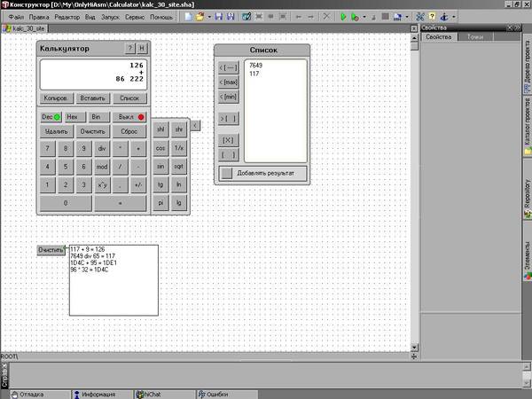This screenshot has height=399, width=532.
Task: Click the "[X]" button in Список panel
Action: [x=228, y=140]
